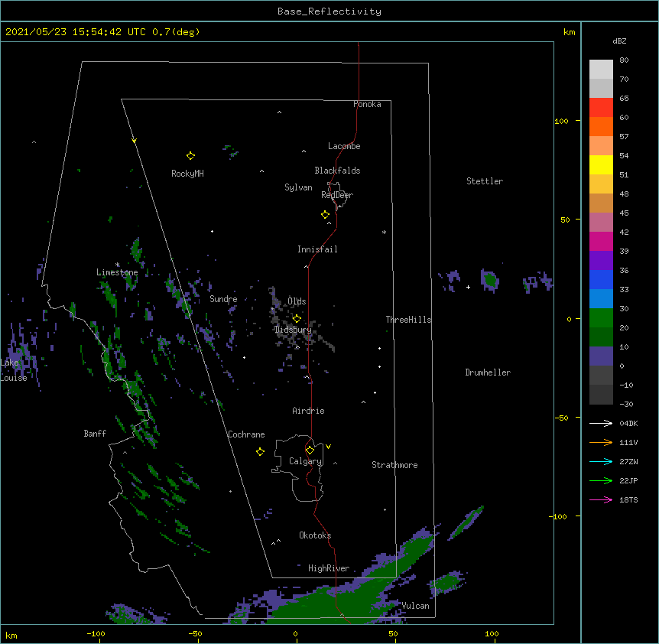
Task: Click the yellow V marker east of Calgary
Action: [x=328, y=447]
